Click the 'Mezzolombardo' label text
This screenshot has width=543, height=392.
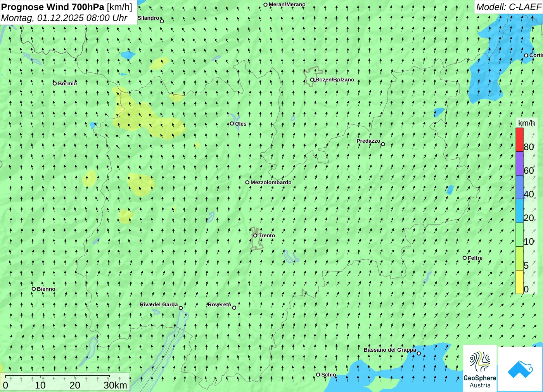(271, 182)
